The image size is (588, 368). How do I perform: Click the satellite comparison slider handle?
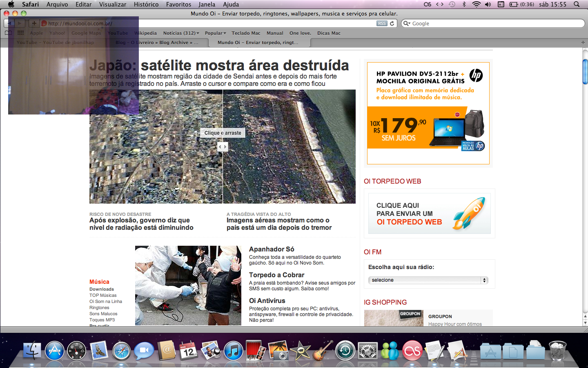click(223, 146)
